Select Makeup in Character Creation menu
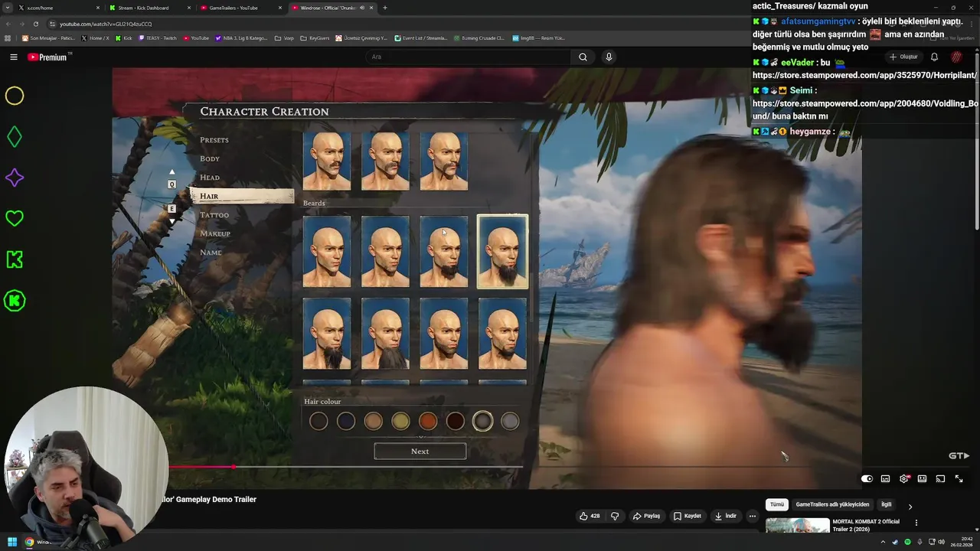The height and width of the screenshot is (551, 980). tap(215, 233)
